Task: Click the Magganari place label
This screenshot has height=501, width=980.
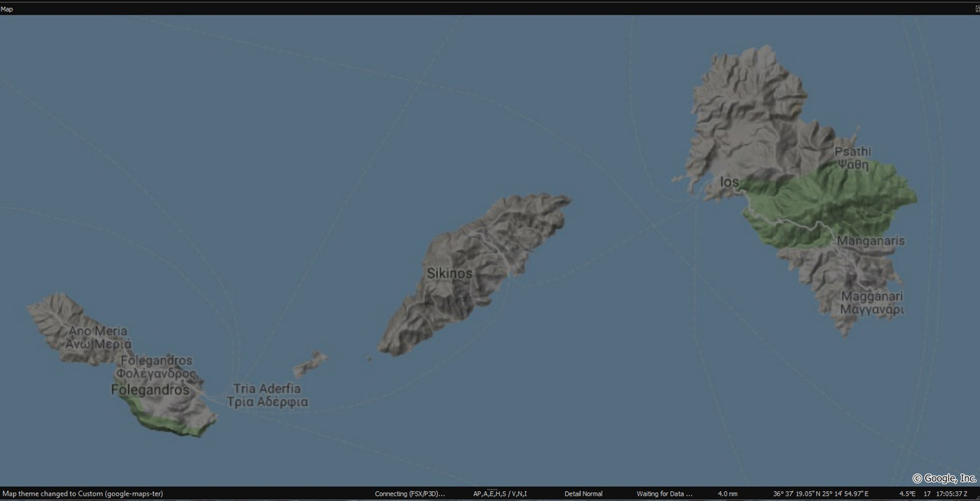Action: pyautogui.click(x=872, y=303)
